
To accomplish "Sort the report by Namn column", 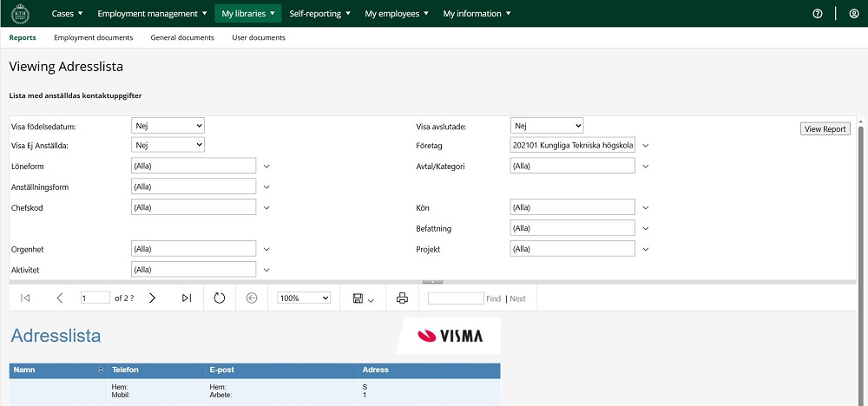I will click(x=101, y=370).
